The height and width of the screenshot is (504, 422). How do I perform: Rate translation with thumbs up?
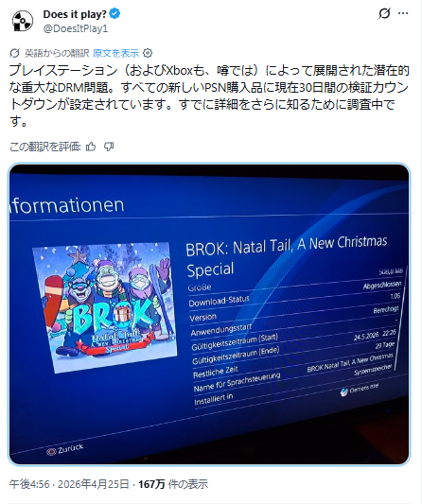click(x=91, y=147)
